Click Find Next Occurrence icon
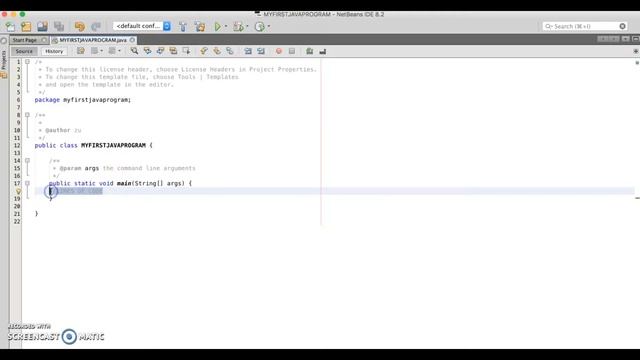 tap(160, 51)
